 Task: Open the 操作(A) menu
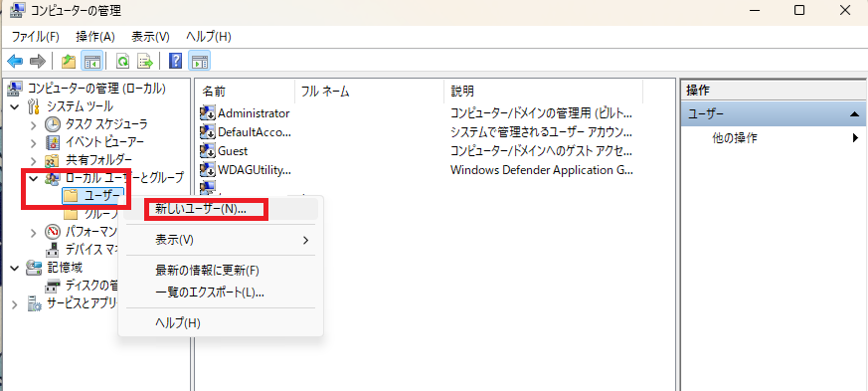(x=95, y=37)
